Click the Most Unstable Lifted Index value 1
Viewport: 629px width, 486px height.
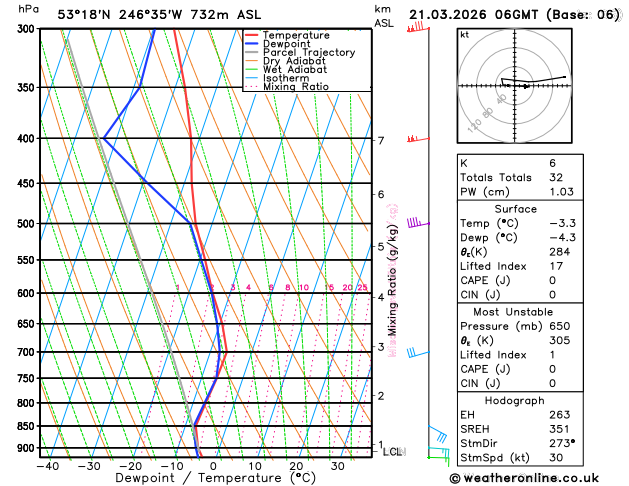pyautogui.click(x=552, y=355)
